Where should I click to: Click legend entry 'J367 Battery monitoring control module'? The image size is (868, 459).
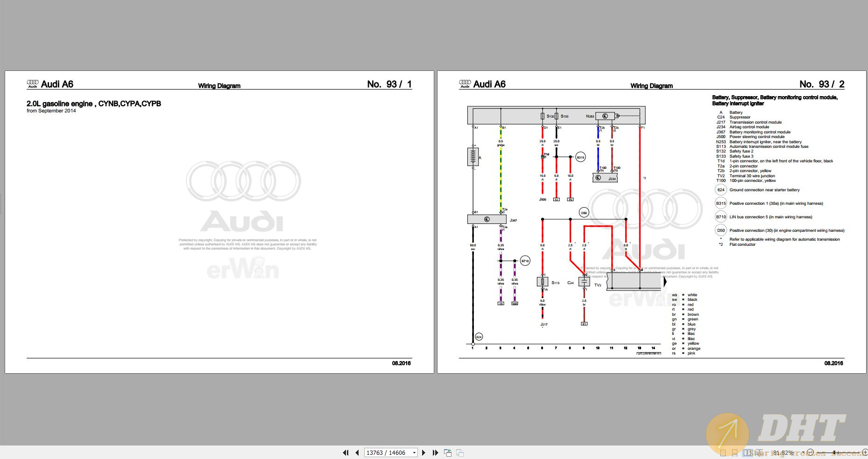pyautogui.click(x=754, y=132)
